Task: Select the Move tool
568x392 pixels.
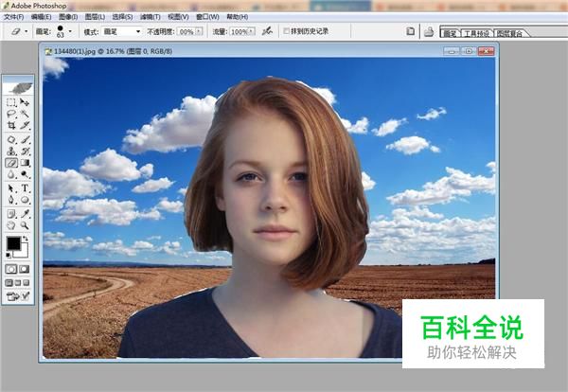Action: 25,102
